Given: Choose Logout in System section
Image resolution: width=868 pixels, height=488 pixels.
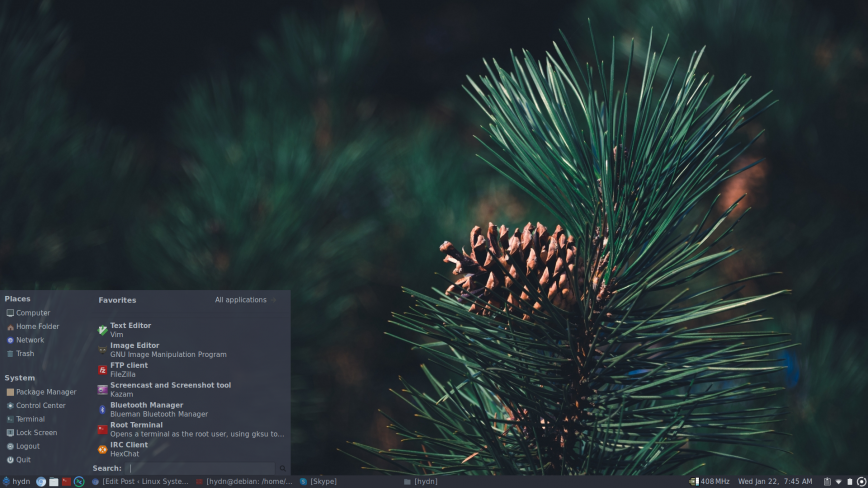Looking at the screenshot, I should coord(23,446).
